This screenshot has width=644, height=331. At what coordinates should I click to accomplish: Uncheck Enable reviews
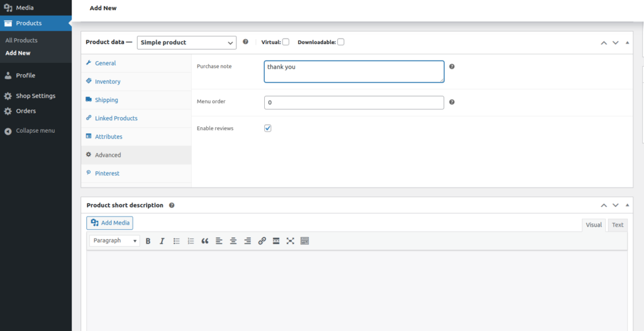(268, 128)
